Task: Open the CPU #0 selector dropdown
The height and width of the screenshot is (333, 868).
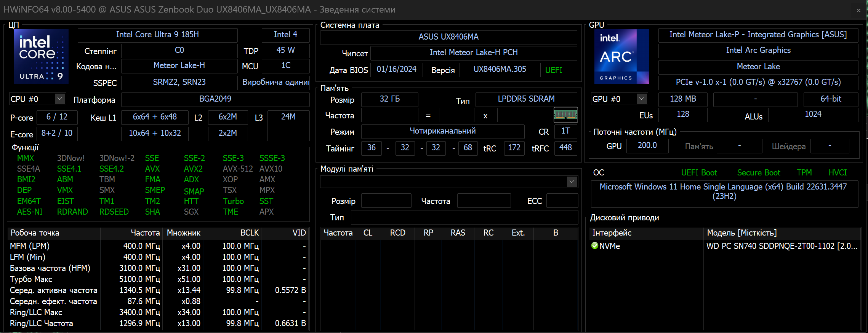Action: pos(60,99)
